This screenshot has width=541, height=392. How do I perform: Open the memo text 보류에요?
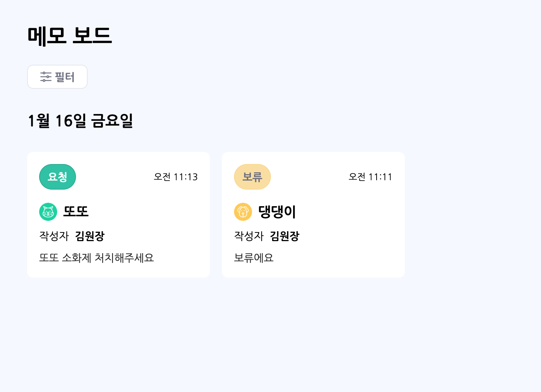(x=254, y=258)
